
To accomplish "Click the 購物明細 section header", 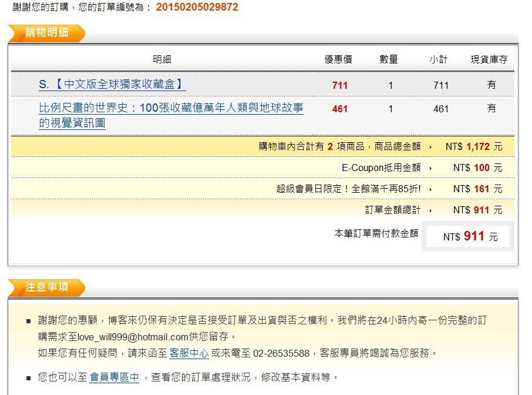I will (46, 33).
